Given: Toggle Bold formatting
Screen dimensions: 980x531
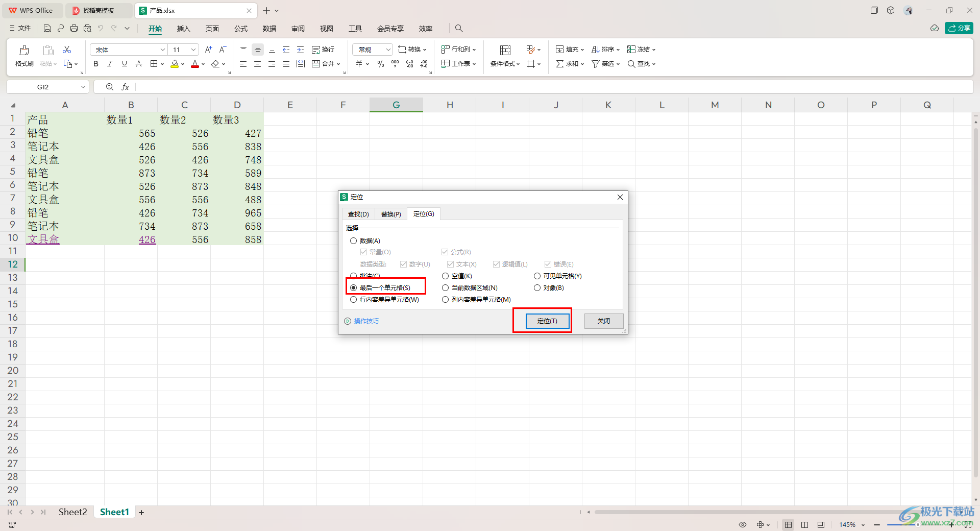Looking at the screenshot, I should pos(96,64).
